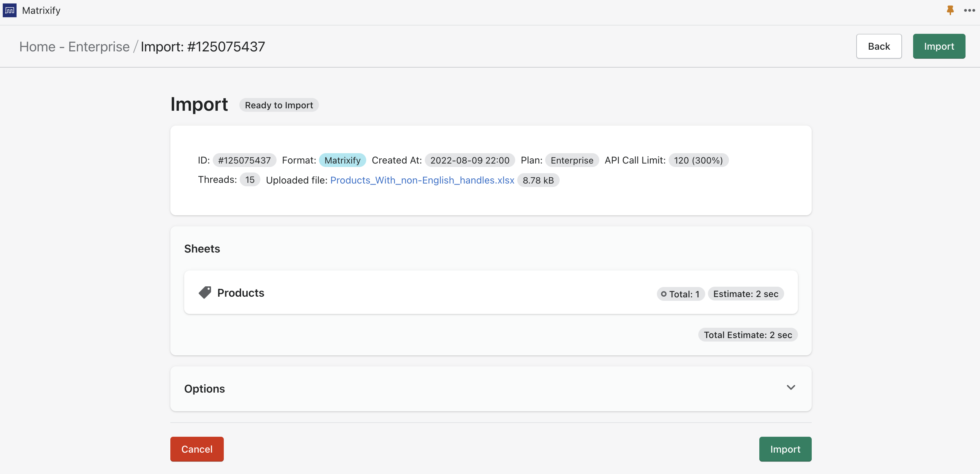Click the orange pin icon
Viewport: 980px width, 474px height.
click(x=950, y=10)
